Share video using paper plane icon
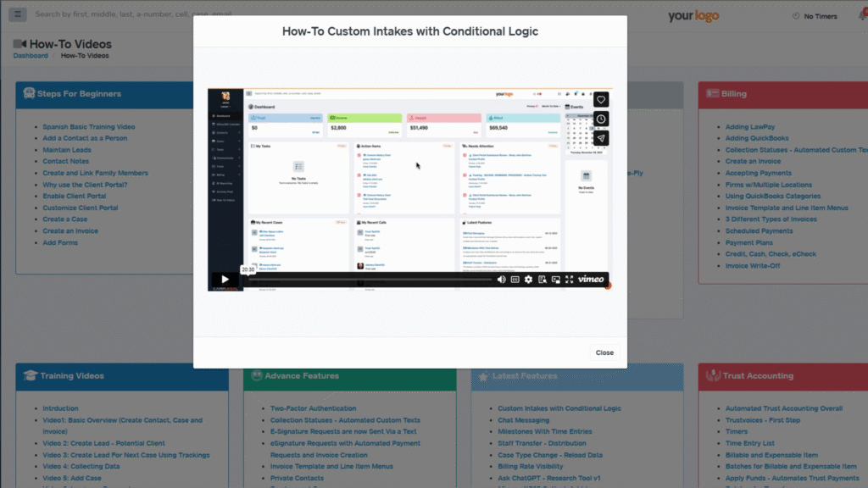This screenshot has width=868, height=488. coord(600,138)
